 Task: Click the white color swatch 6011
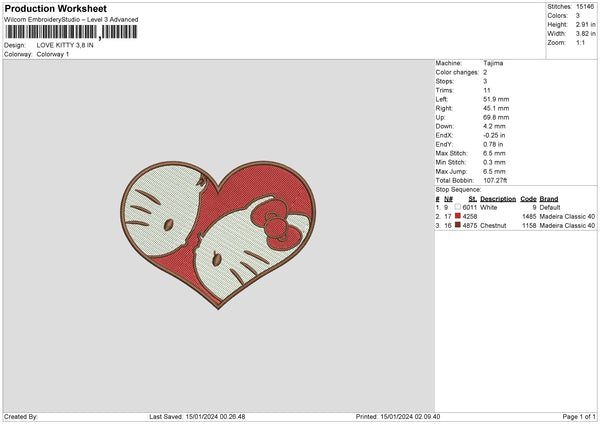458,207
